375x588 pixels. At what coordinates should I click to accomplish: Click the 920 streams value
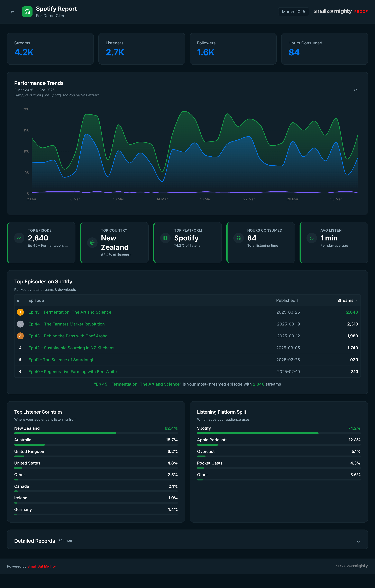(354, 360)
